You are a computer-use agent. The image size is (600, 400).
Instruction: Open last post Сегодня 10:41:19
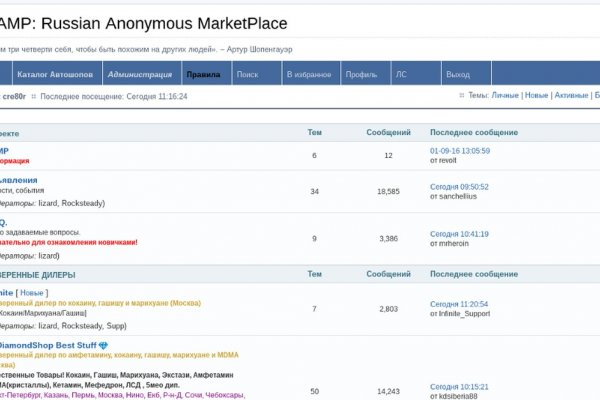click(x=459, y=233)
